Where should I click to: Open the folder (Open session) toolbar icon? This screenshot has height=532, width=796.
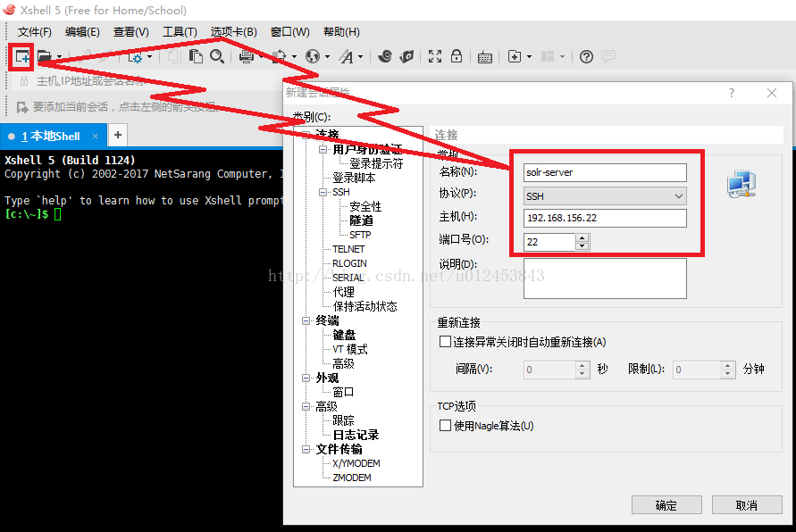[x=44, y=56]
